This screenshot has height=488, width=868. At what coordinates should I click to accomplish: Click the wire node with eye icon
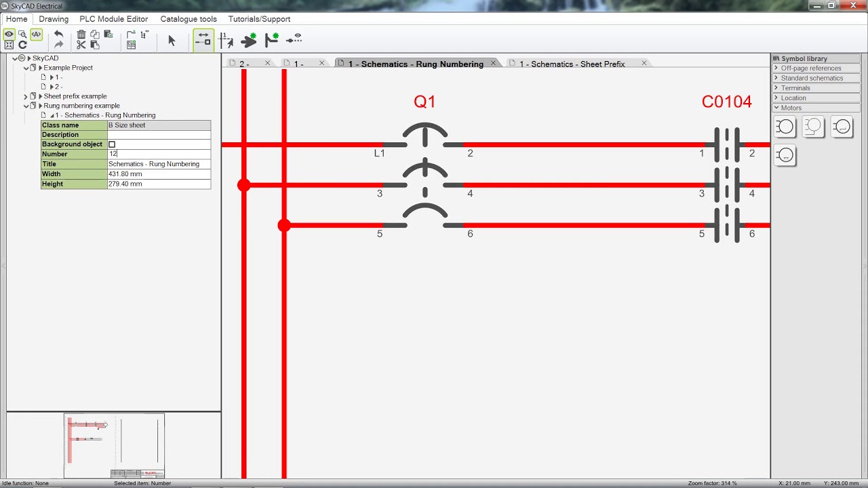pos(294,39)
